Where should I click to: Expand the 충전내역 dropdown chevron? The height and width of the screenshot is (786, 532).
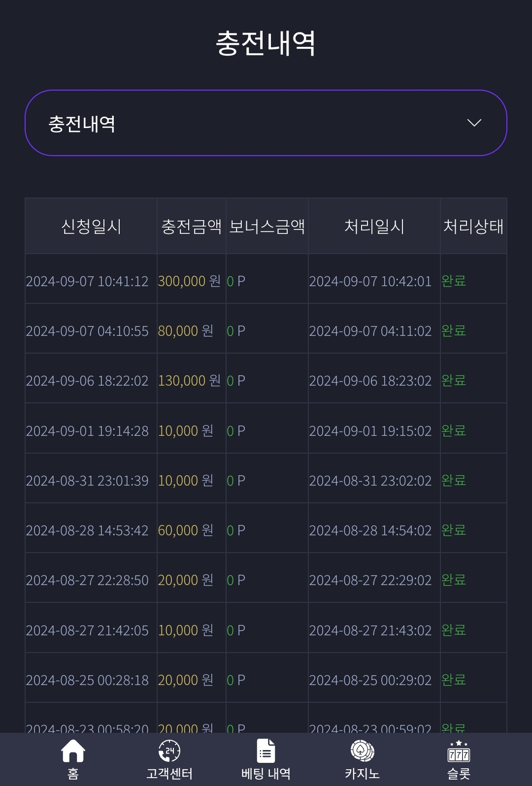point(474,123)
